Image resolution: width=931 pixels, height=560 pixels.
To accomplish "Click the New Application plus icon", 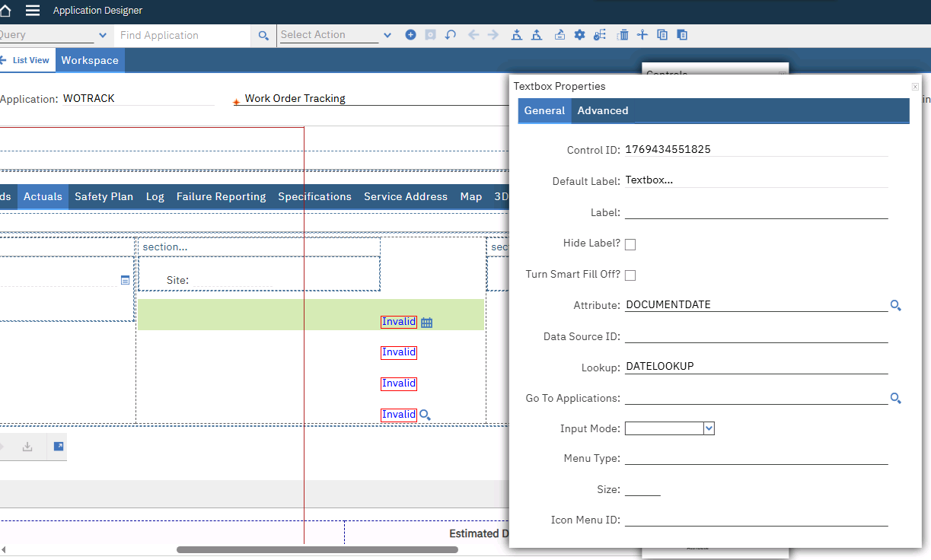I will pos(410,35).
